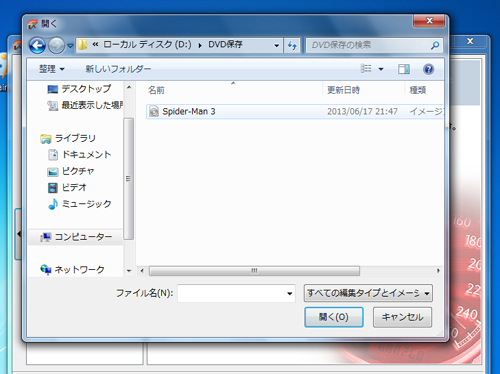Click the ネットワーク globe icon
Screen dimensions: 500x374
point(46,269)
